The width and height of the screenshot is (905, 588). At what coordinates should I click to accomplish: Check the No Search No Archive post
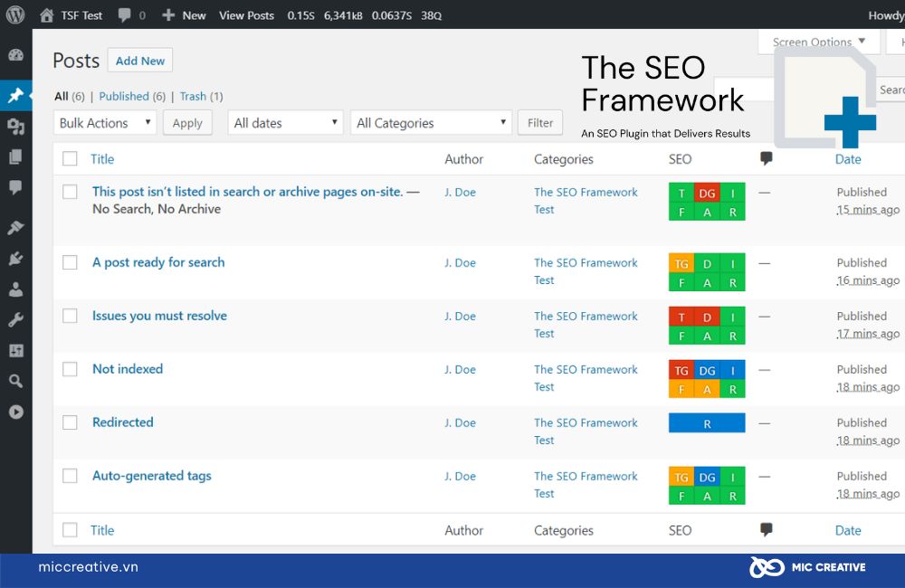pos(70,192)
